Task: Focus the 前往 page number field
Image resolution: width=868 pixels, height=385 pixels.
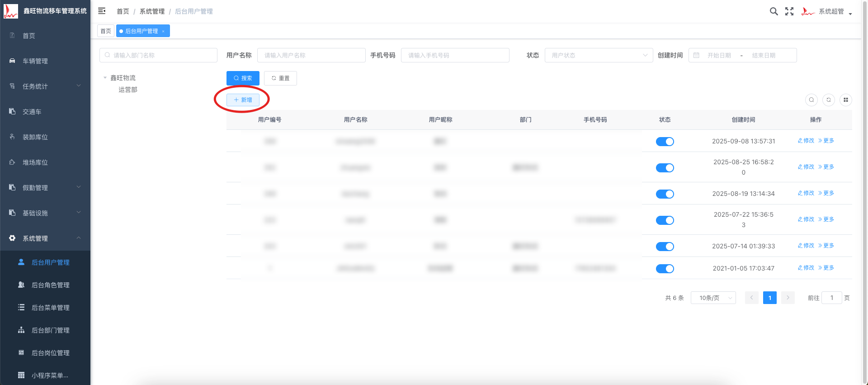Action: 832,298
